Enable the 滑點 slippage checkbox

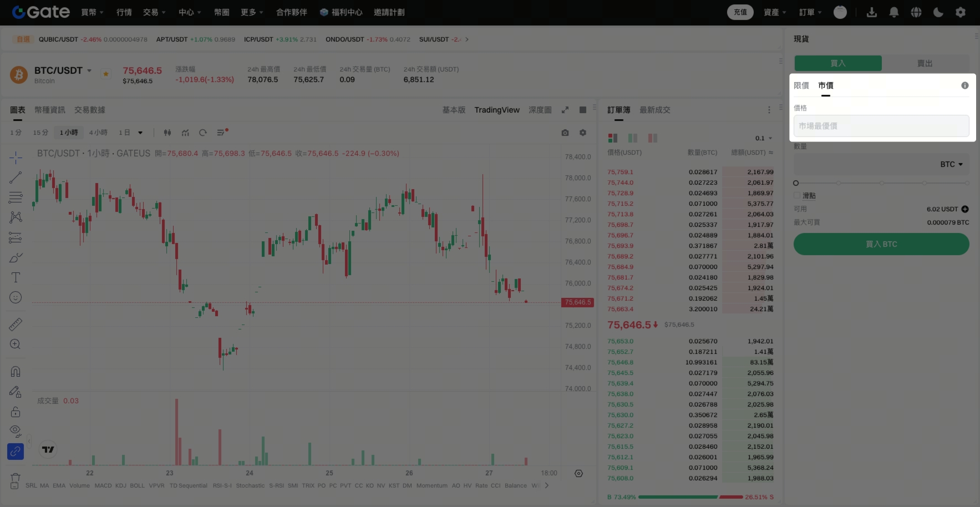(x=797, y=195)
